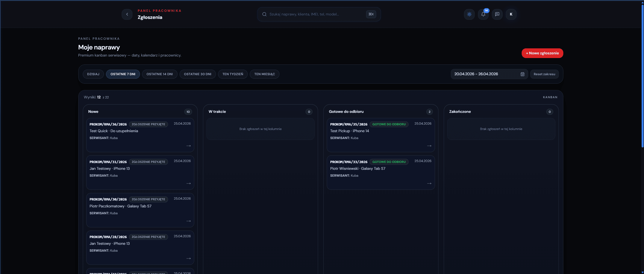Select the DZISIAJ date filter
644x274 pixels.
(x=93, y=74)
